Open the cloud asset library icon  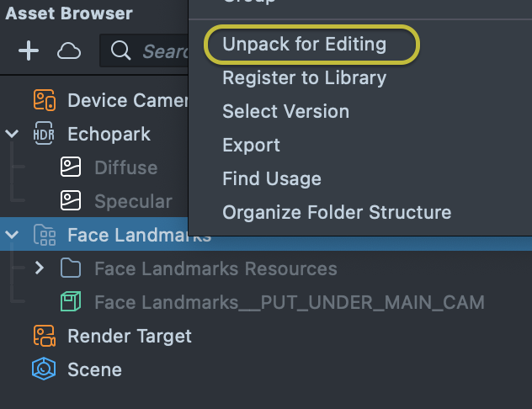[68, 51]
